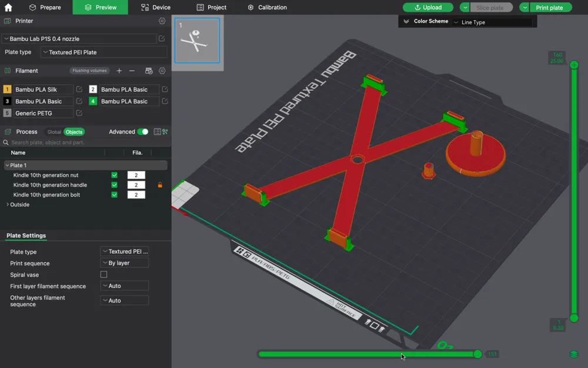Viewport: 588px width, 368px height.
Task: Click the compare presets icon
Action: 165,132
